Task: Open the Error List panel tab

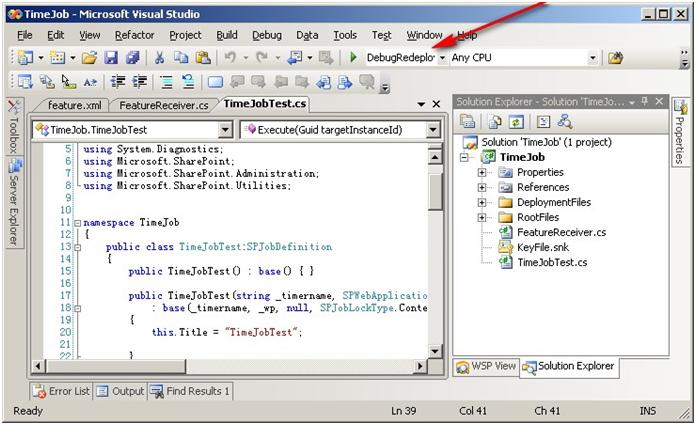Action: click(62, 391)
